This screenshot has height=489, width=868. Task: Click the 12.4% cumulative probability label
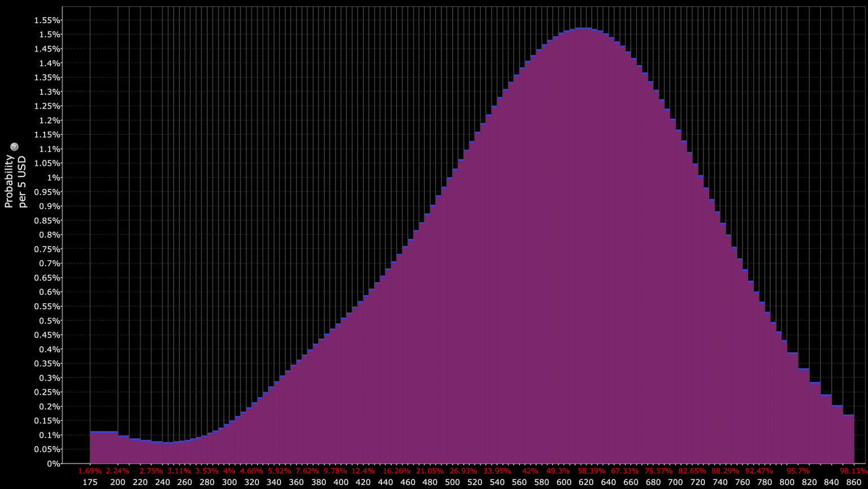363,471
